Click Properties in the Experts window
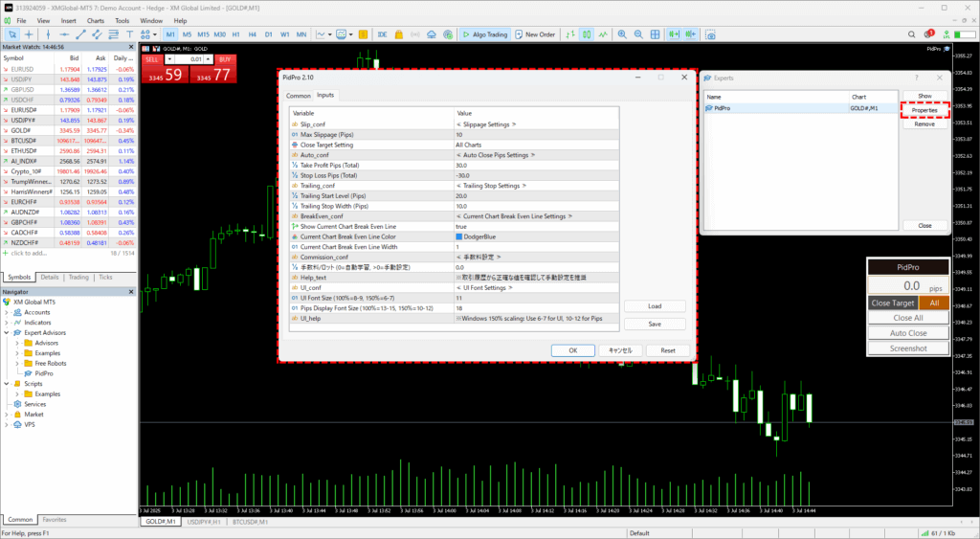This screenshot has height=539, width=980. click(x=924, y=110)
